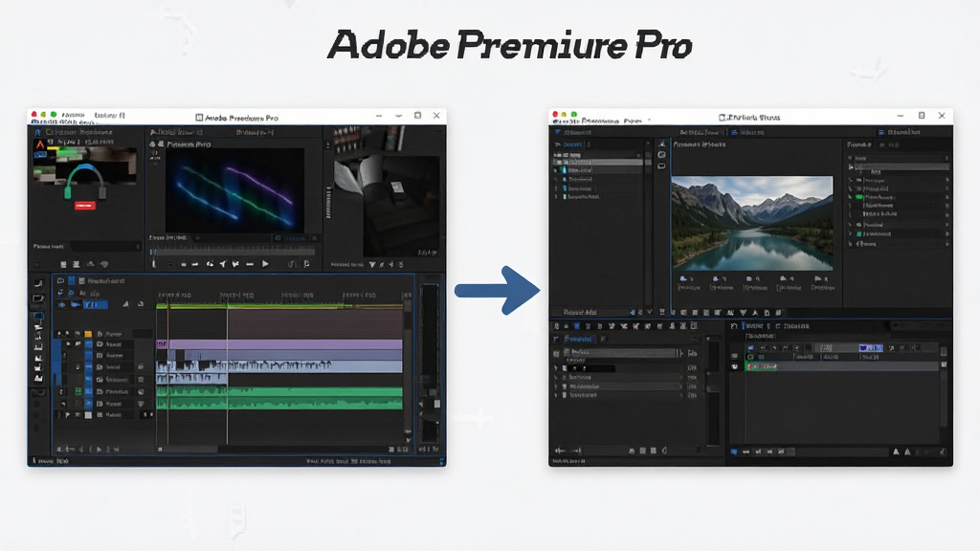This screenshot has height=551, width=980.
Task: Click the vertical scrollbar of right window's project list
Action: [648, 228]
